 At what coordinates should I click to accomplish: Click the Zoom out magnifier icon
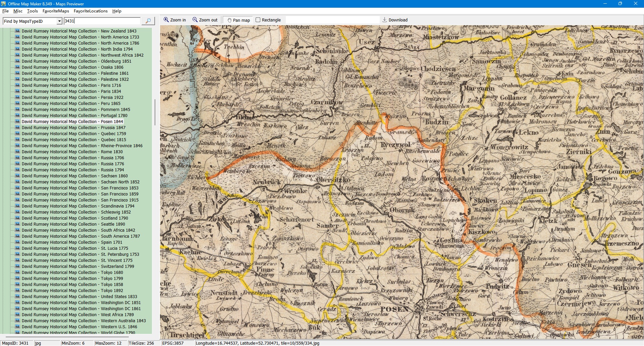(195, 20)
